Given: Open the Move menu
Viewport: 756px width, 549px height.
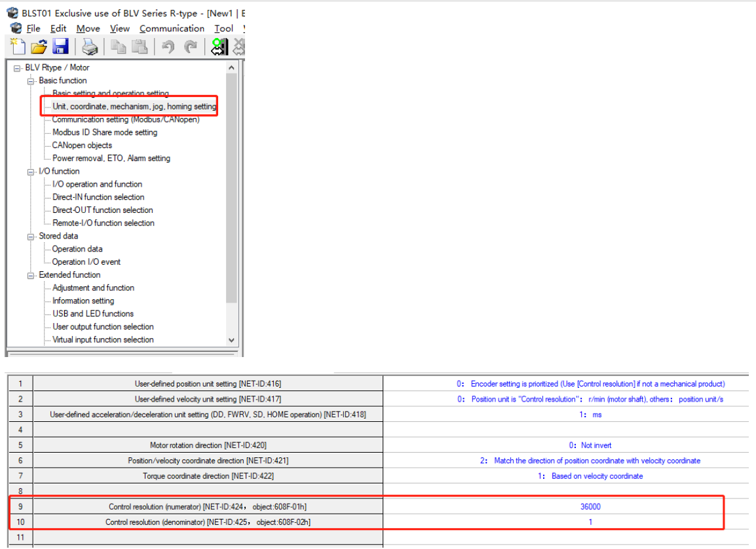Looking at the screenshot, I should point(88,28).
